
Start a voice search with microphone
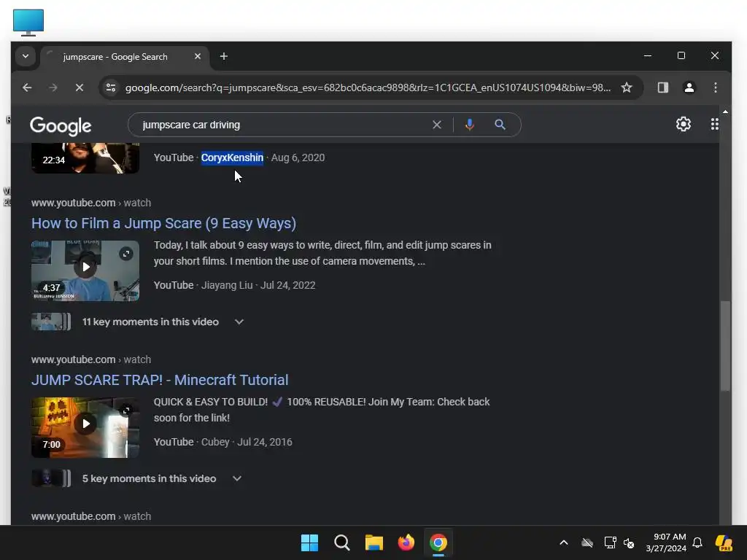point(469,125)
